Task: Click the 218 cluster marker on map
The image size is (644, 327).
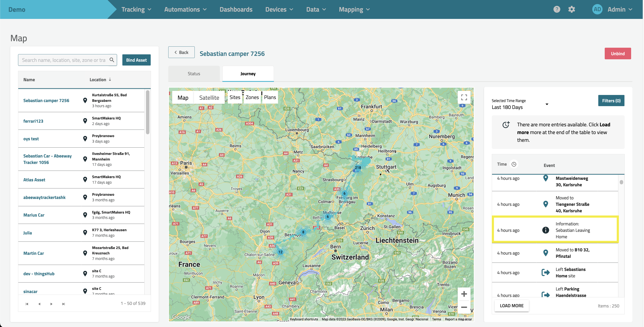Action: [358, 168]
